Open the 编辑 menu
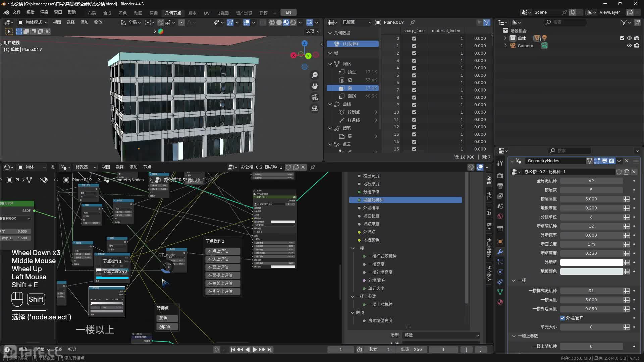This screenshot has width=644, height=362. 31,12
